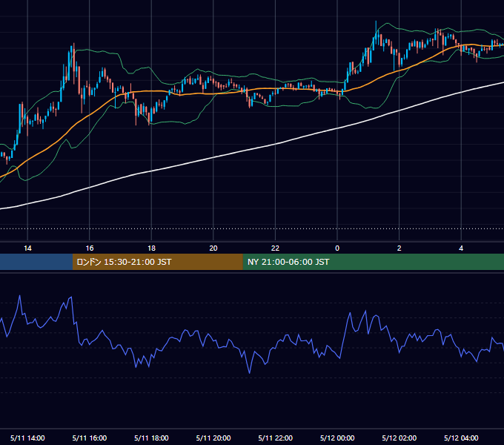The image size is (504, 445).
Task: Click the 5/12 04:00 date label
Action: pyautogui.click(x=461, y=438)
